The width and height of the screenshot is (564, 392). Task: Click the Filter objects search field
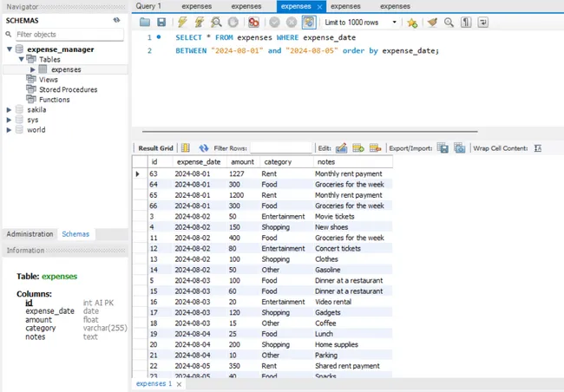(69, 34)
